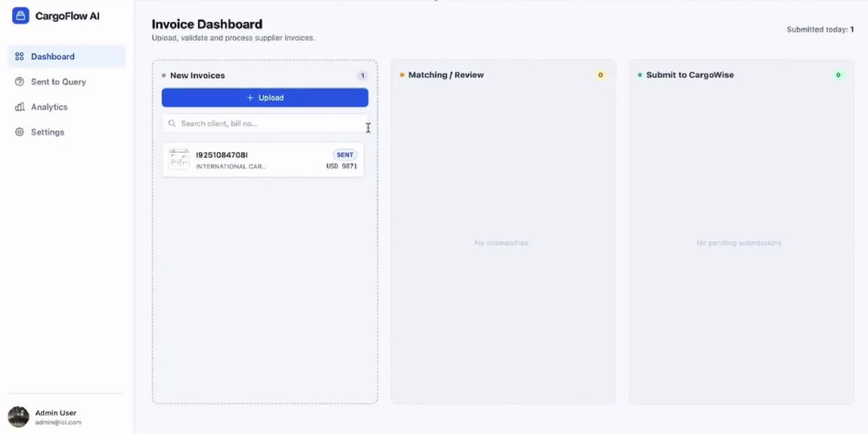Click the Settings gear icon
Screen dimensions: 868x434
coord(19,132)
